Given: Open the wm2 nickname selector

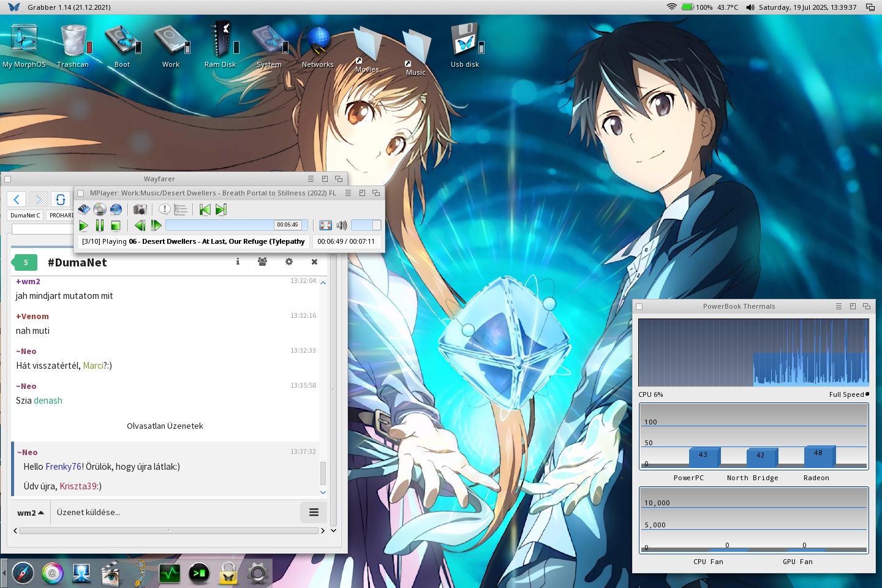Looking at the screenshot, I should [29, 512].
